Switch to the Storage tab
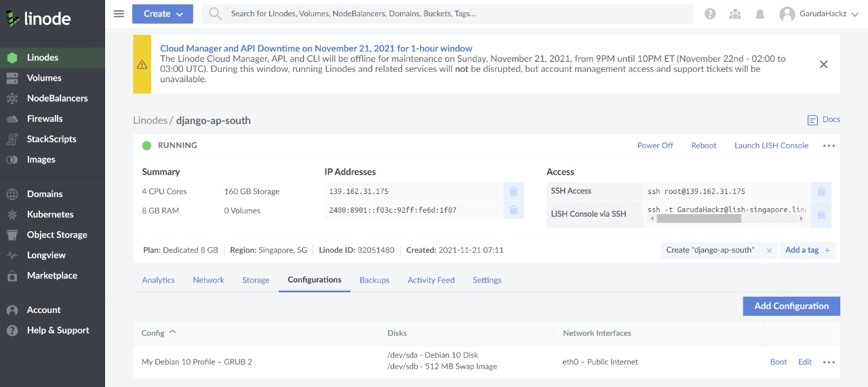This screenshot has height=387, width=868. [x=256, y=280]
